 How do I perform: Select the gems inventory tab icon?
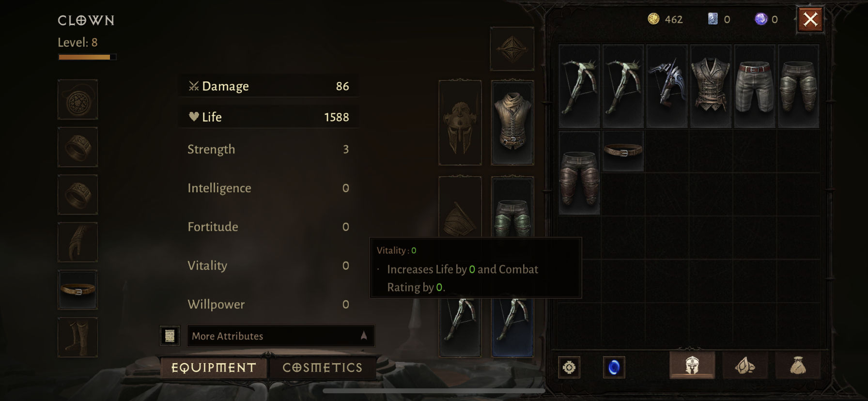(x=745, y=365)
